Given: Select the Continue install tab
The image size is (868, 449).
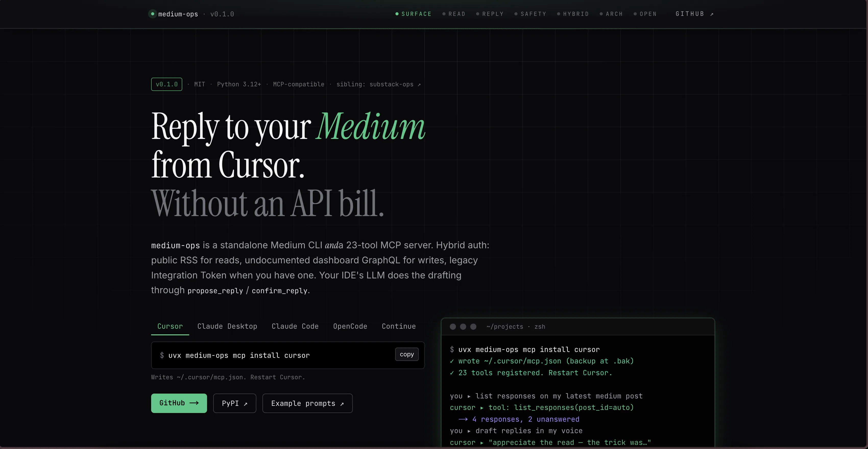Looking at the screenshot, I should tap(399, 326).
